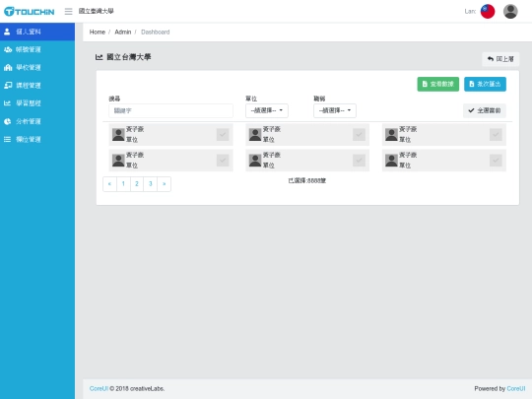Viewport: 532px width, 399px height.
Task: Go to page 1 in pagination
Action: (123, 184)
